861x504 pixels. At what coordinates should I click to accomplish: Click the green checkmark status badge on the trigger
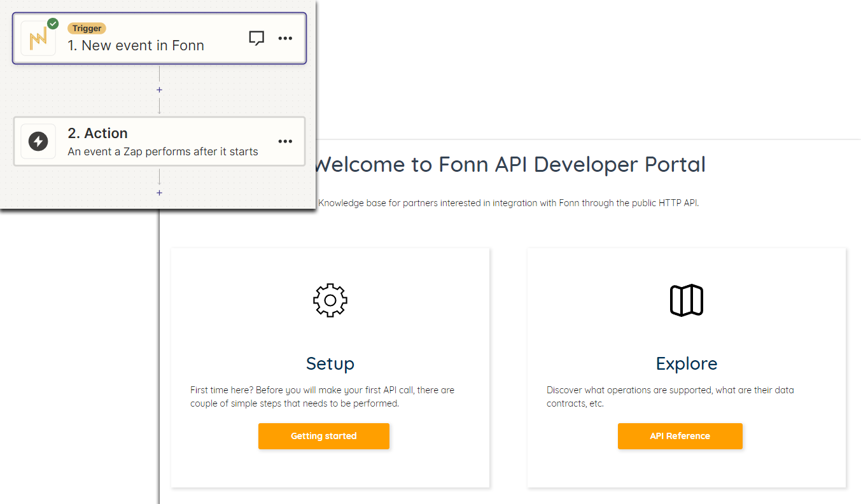(53, 24)
